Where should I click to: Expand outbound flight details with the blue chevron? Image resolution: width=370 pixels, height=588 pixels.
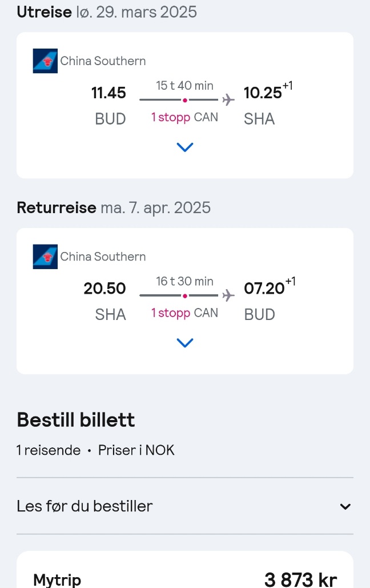tap(185, 147)
